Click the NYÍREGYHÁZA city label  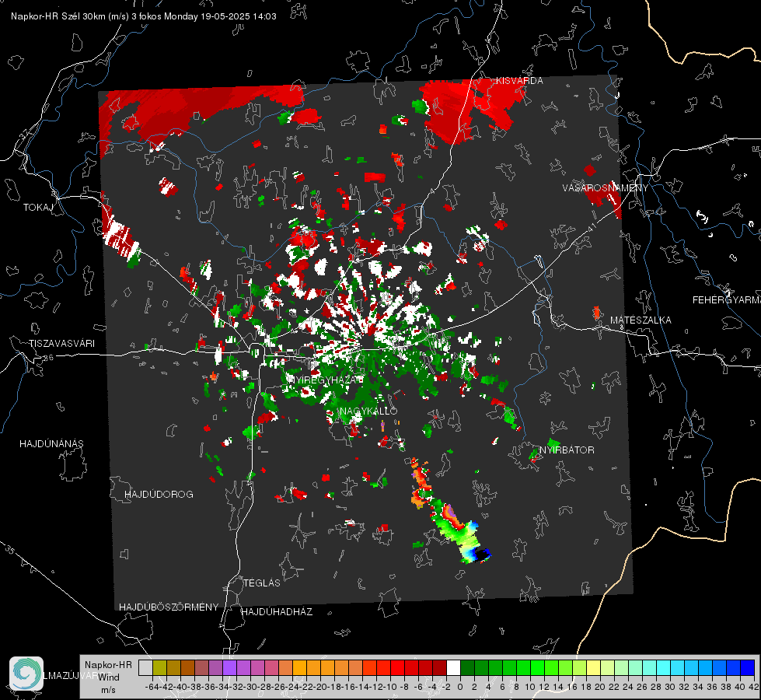(325, 380)
